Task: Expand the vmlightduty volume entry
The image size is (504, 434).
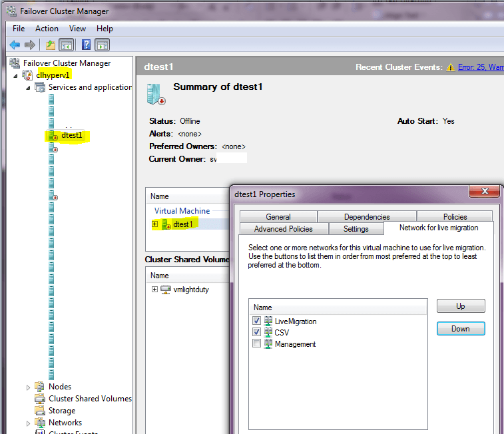Action: click(x=155, y=290)
